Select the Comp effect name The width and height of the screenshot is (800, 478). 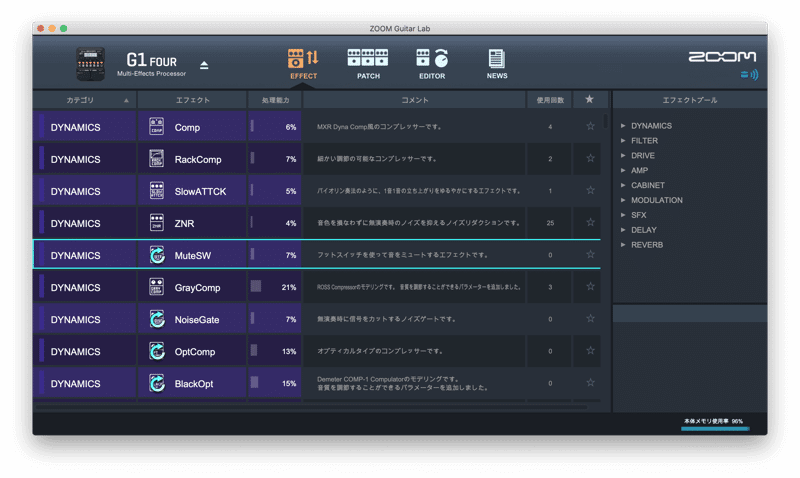pyautogui.click(x=187, y=128)
